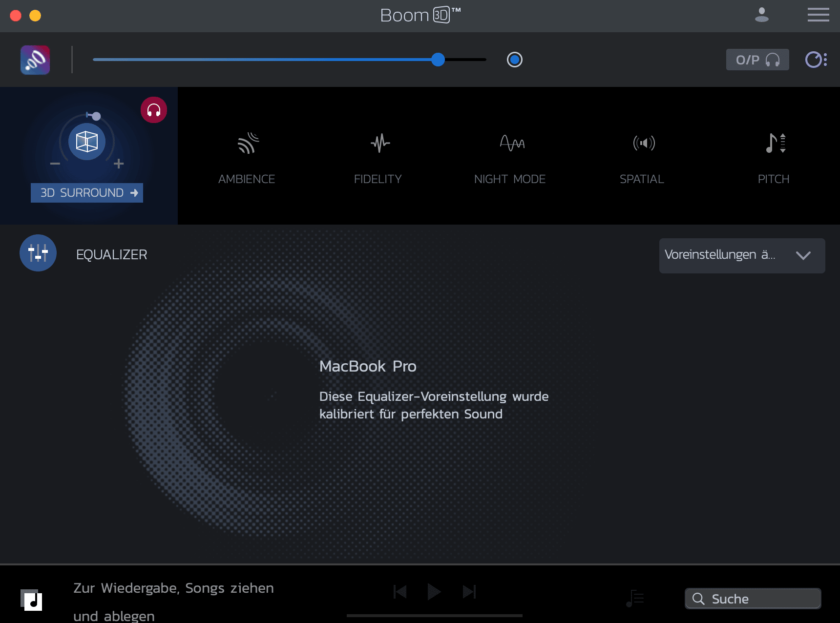
Task: Click the Suche search field
Action: tap(753, 599)
